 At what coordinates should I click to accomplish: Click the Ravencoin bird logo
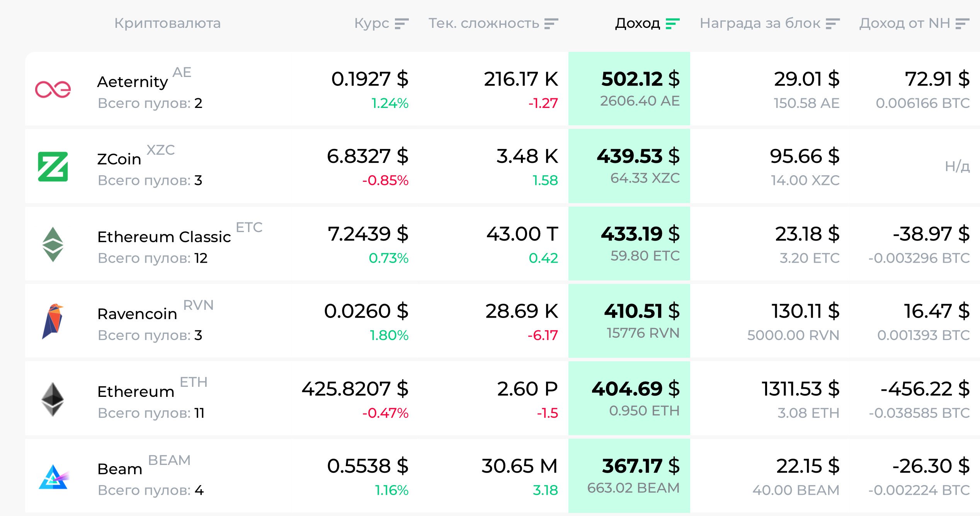pyautogui.click(x=53, y=321)
